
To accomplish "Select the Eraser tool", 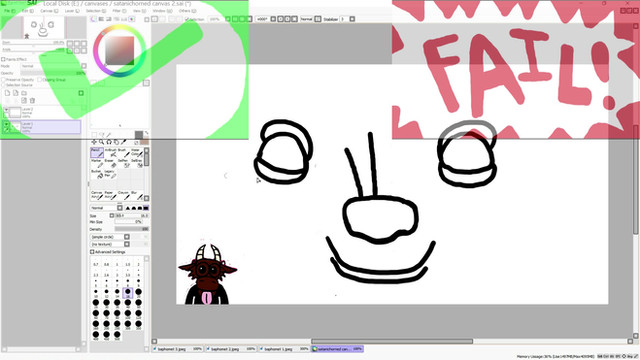I will (x=110, y=163).
